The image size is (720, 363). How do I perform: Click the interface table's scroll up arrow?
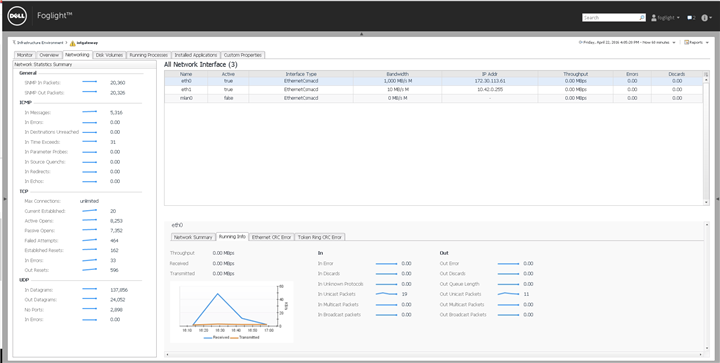706,80
